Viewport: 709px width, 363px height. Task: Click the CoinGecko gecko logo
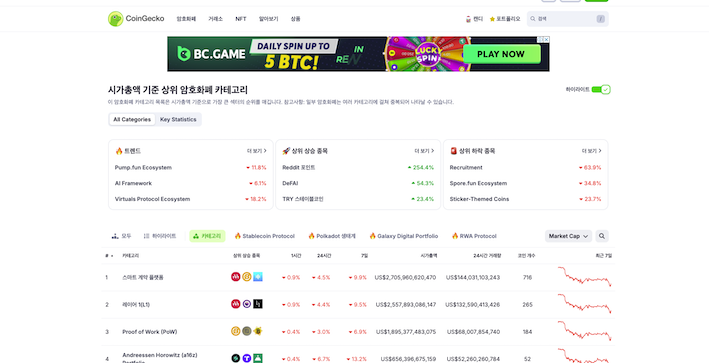tap(115, 19)
